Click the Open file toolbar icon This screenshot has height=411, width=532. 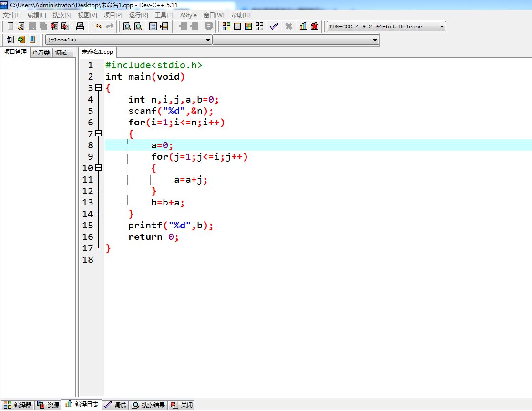point(21,26)
